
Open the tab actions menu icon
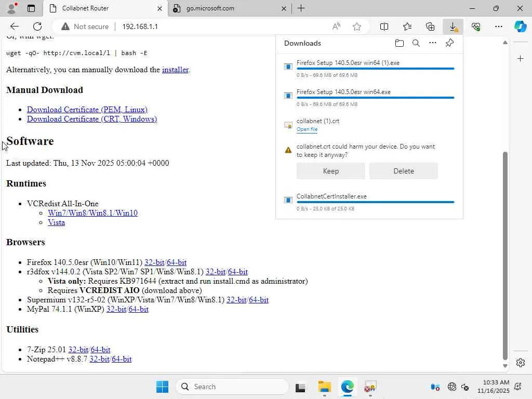pyautogui.click(x=31, y=8)
